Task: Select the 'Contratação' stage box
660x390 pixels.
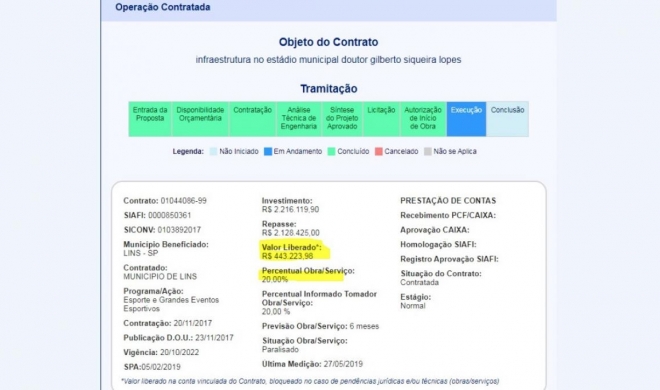Action: tap(253, 119)
